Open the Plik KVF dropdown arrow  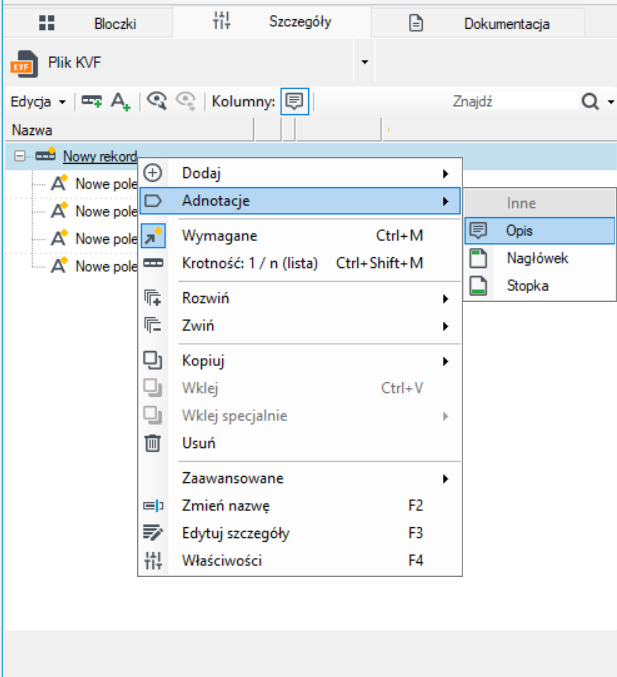(364, 62)
